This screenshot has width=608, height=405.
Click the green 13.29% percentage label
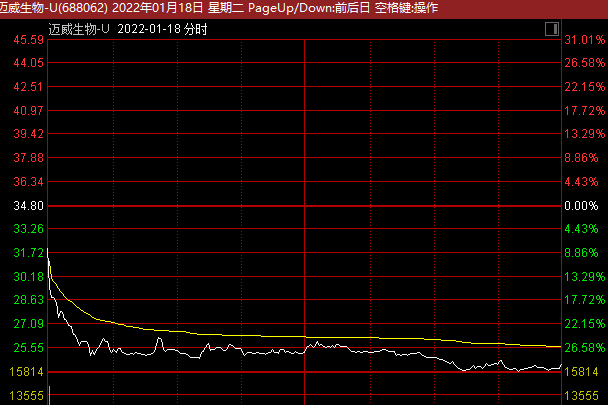click(585, 277)
